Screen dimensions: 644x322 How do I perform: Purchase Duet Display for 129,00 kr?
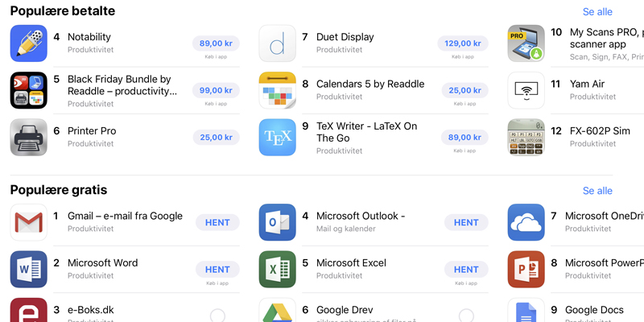pos(463,43)
